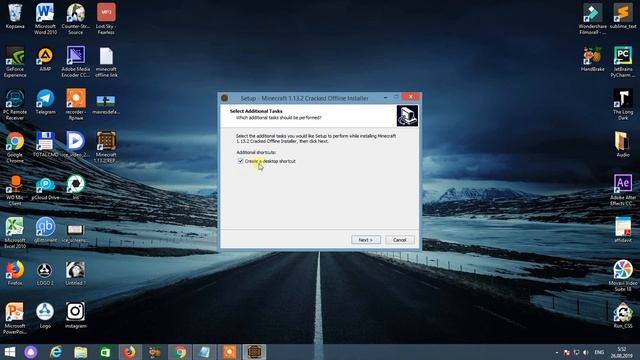Click the Next button in Setup

[366, 240]
